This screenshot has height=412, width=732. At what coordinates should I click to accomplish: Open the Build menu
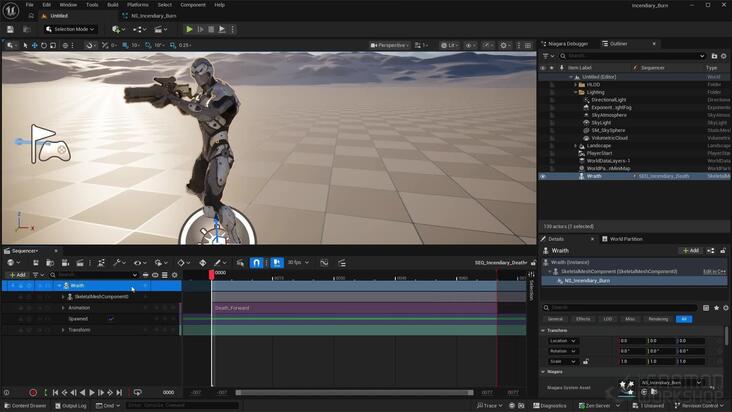[113, 5]
